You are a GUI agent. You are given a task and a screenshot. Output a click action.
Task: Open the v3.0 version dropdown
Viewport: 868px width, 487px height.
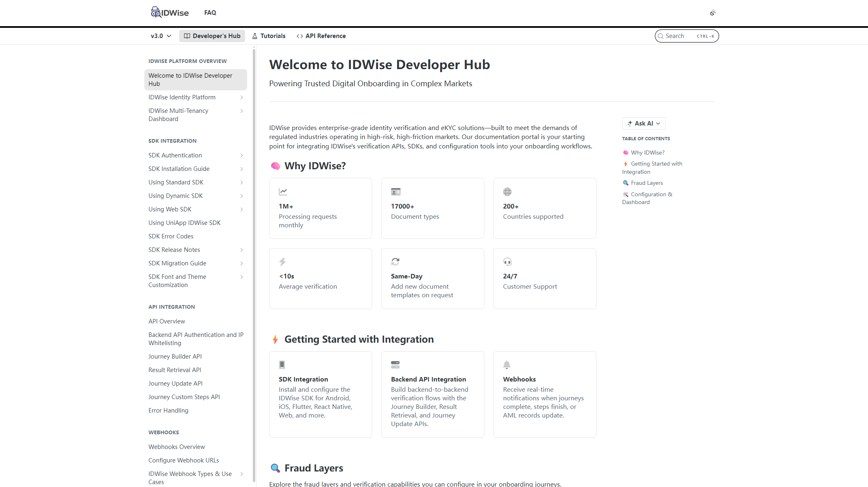pos(161,36)
